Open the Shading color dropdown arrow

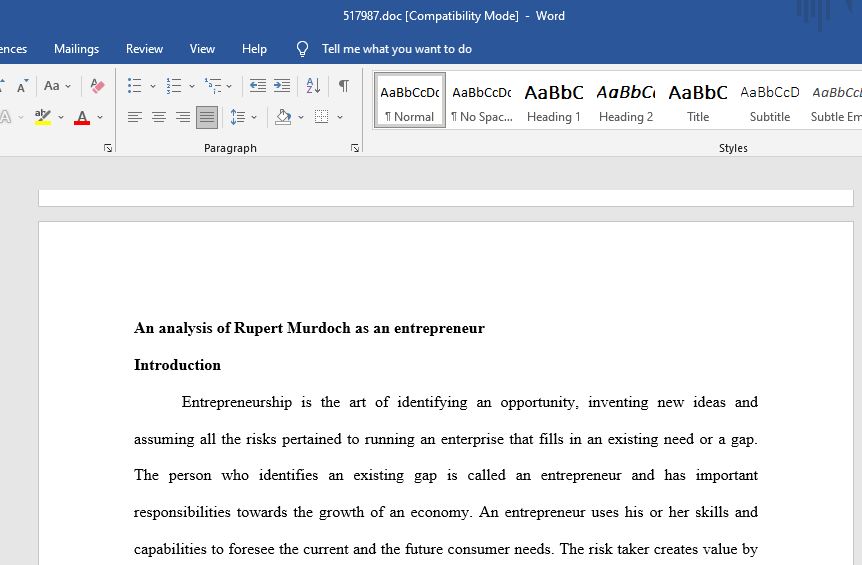301,117
